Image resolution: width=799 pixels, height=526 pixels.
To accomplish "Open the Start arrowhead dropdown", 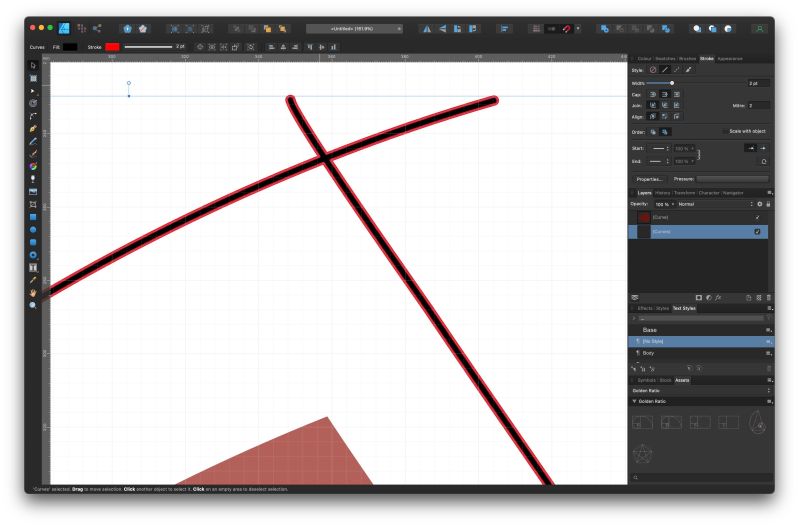I will pos(659,148).
